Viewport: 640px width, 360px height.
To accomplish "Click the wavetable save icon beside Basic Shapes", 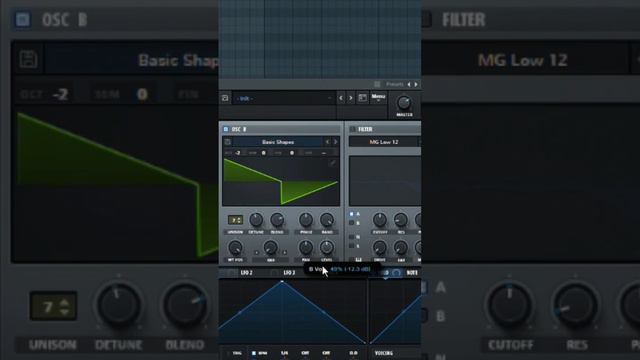I will [228, 142].
